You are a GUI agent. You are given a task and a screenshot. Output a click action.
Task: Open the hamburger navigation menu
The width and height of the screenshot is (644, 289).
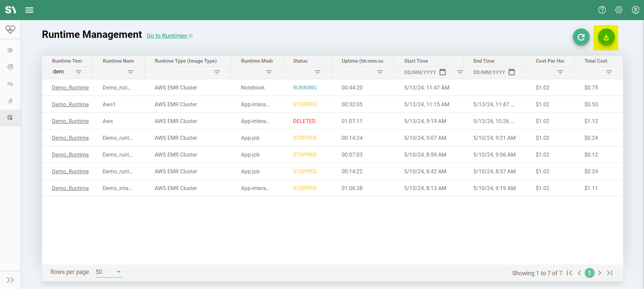(30, 10)
